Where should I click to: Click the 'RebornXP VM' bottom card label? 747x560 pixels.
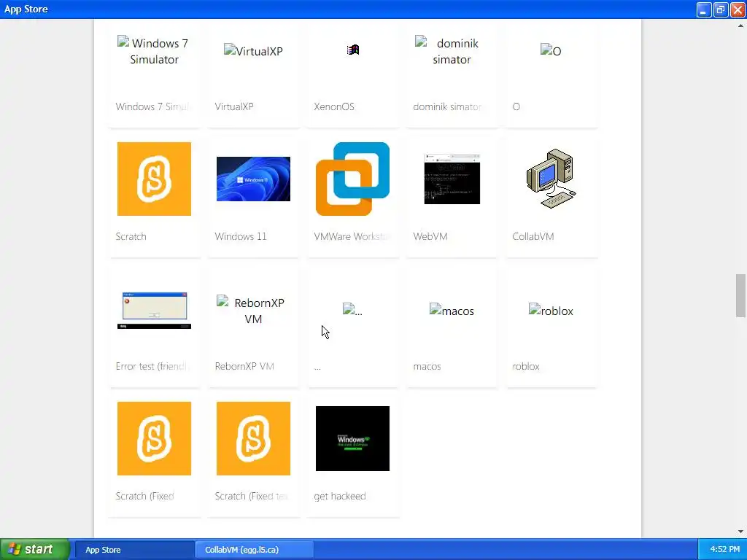pyautogui.click(x=244, y=366)
